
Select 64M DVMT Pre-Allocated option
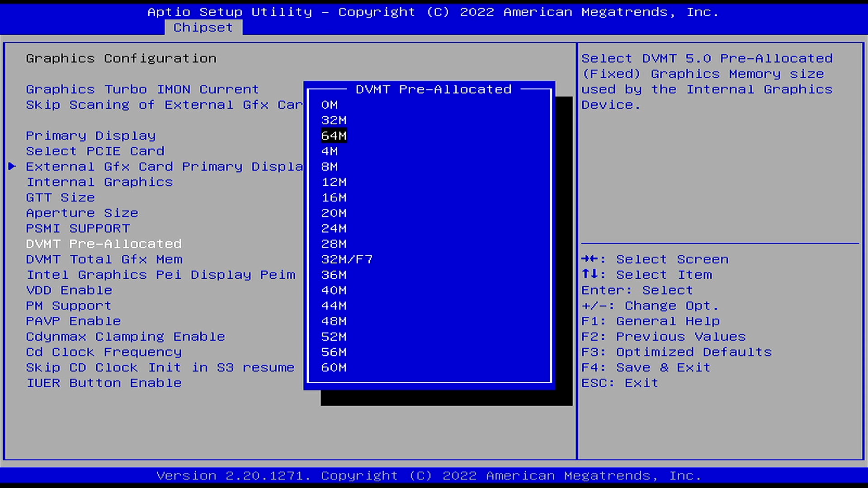coord(333,135)
